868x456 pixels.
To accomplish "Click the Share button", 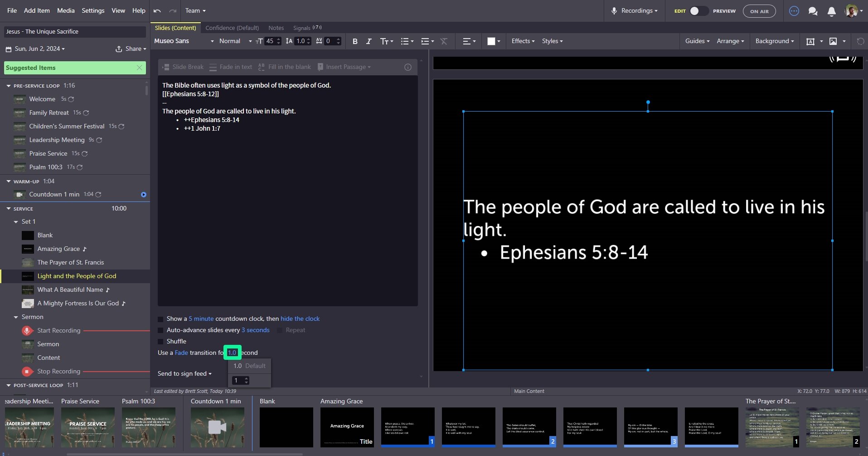I will [x=131, y=49].
